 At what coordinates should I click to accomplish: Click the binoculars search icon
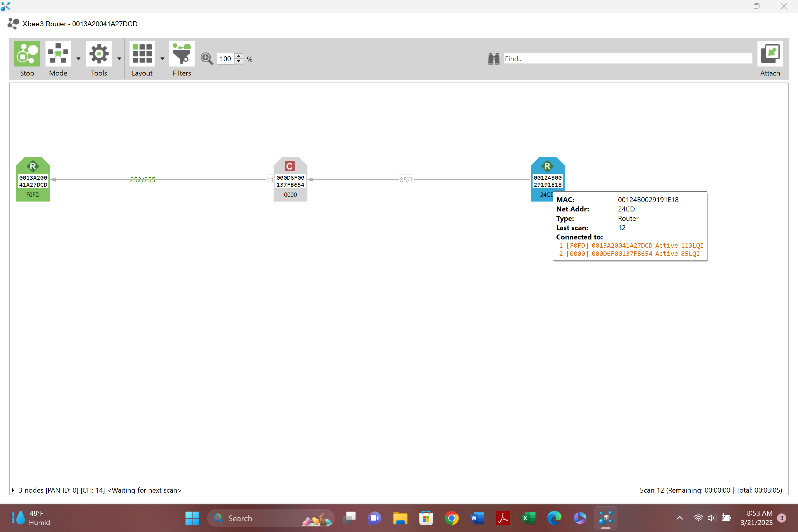(x=494, y=59)
